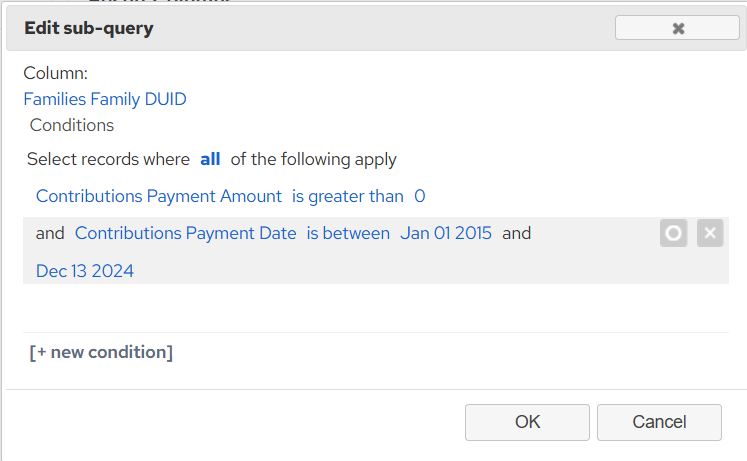Click the 'Select records where' text
This screenshot has height=461, width=747.
pyautogui.click(x=108, y=159)
